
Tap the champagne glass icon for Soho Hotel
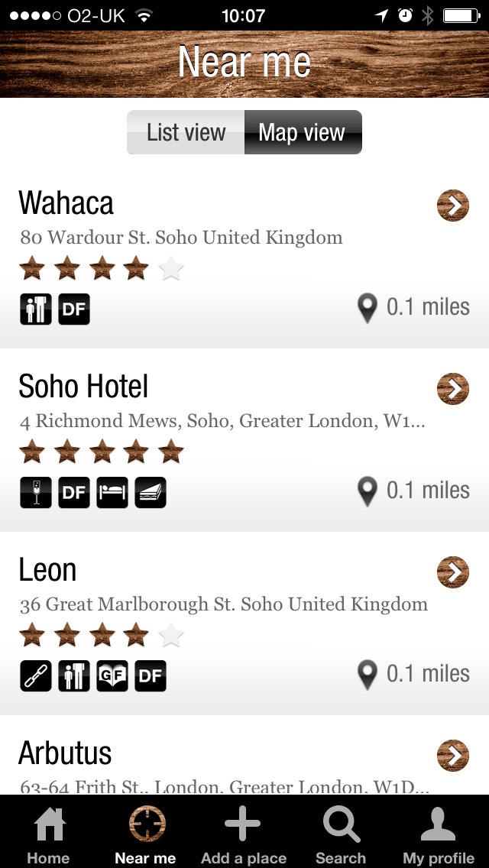point(35,492)
